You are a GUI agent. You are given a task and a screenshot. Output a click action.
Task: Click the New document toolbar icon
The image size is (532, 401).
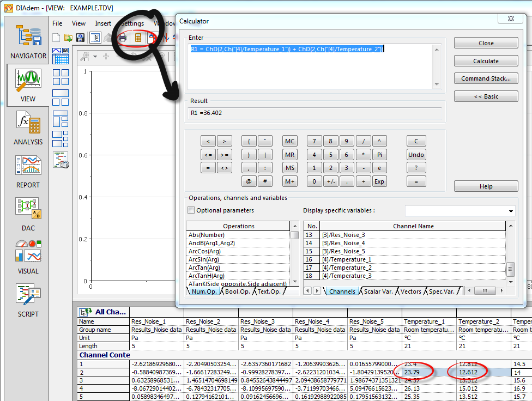[x=56, y=38]
